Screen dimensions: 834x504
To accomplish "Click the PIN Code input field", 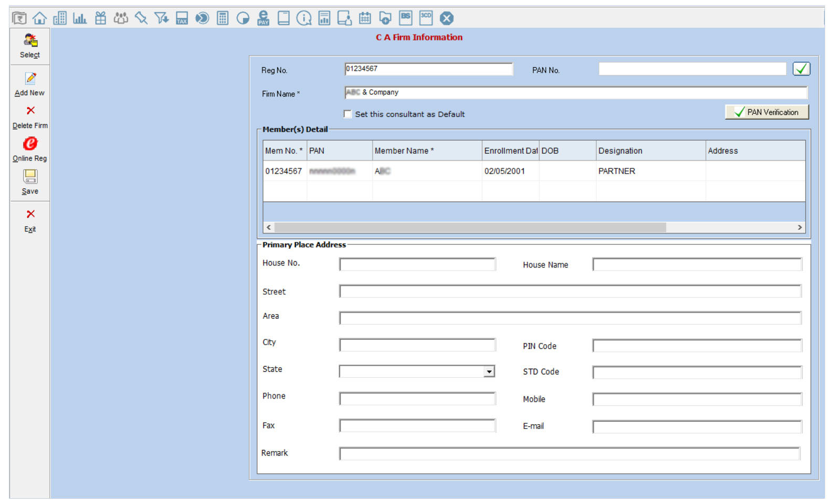I will (x=696, y=346).
